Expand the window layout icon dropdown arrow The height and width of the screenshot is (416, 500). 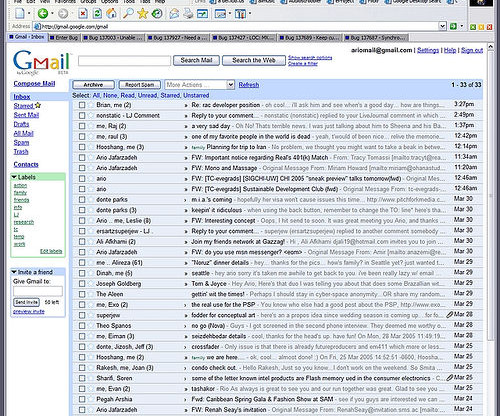[x=230, y=14]
